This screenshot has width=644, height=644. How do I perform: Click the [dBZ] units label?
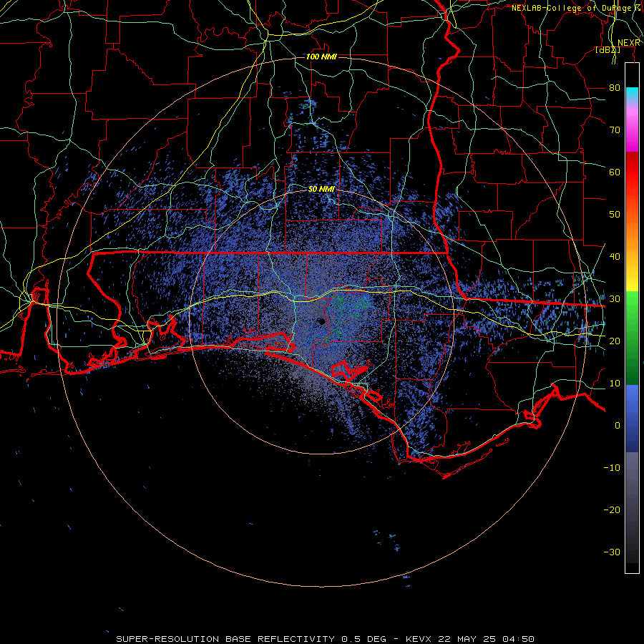pyautogui.click(x=608, y=50)
